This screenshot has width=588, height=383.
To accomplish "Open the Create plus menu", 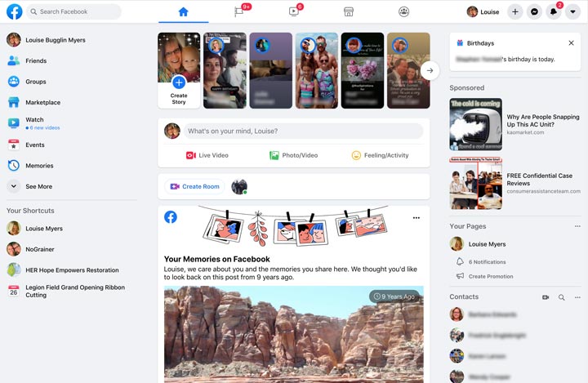I will click(515, 11).
